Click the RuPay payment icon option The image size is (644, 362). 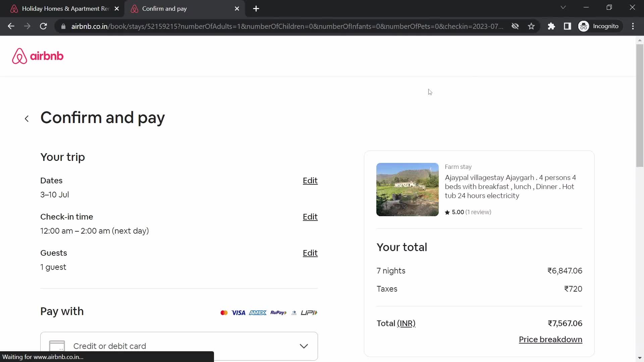tap(278, 312)
